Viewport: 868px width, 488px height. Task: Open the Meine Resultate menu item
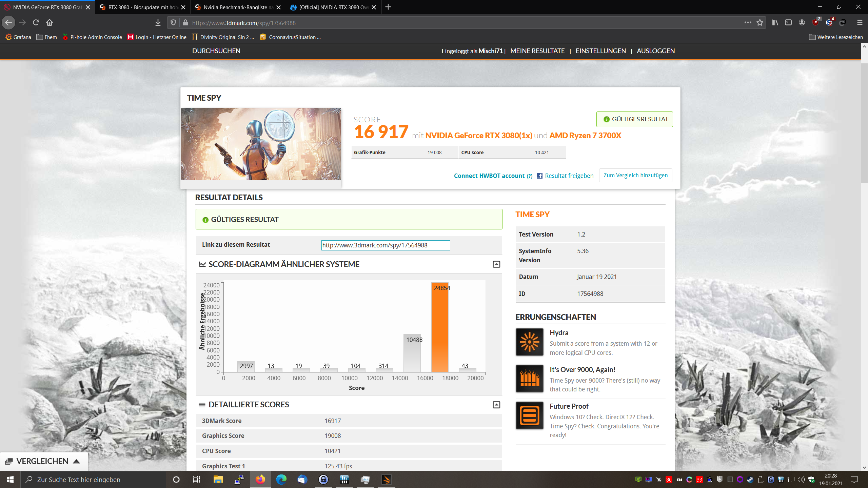[x=537, y=51]
